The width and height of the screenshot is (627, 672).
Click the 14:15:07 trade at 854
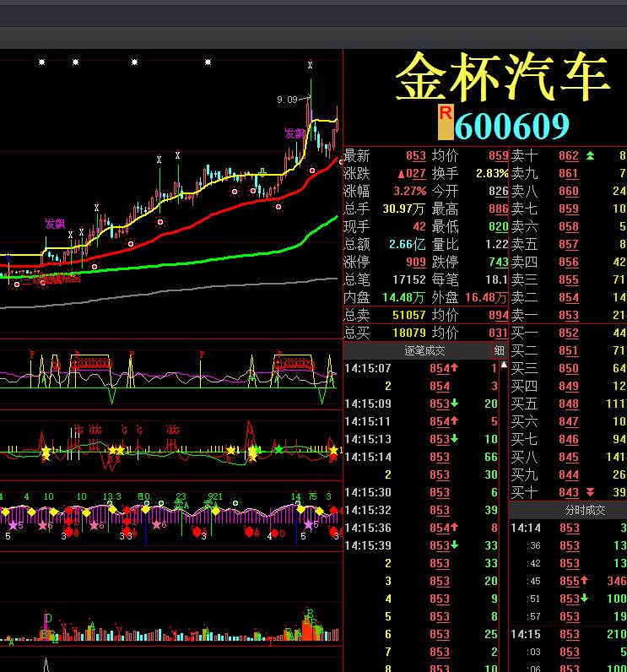click(x=421, y=368)
